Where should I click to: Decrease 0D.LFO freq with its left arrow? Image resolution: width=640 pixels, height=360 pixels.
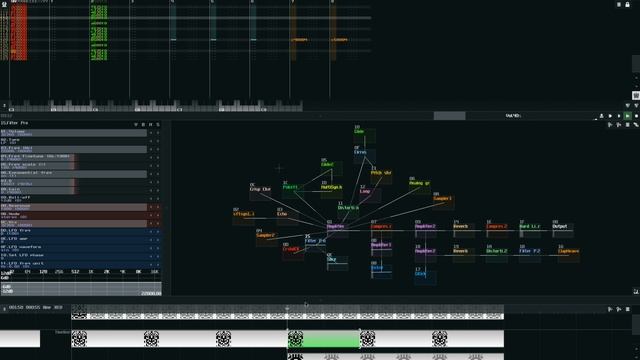[x=151, y=231]
